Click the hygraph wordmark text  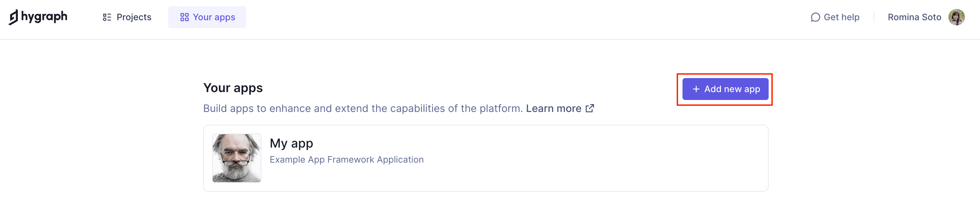tap(46, 17)
